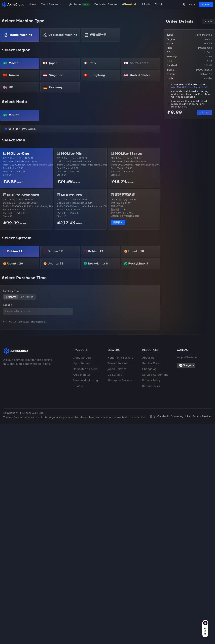215x644 pixels.
Task: Open the Service Monitoring footer link
Action: 85,381
